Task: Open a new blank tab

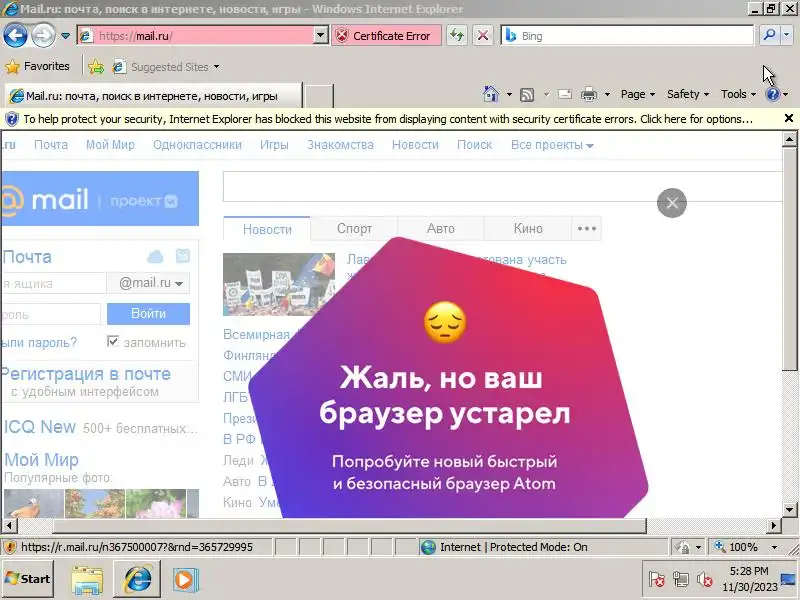Action: (319, 95)
